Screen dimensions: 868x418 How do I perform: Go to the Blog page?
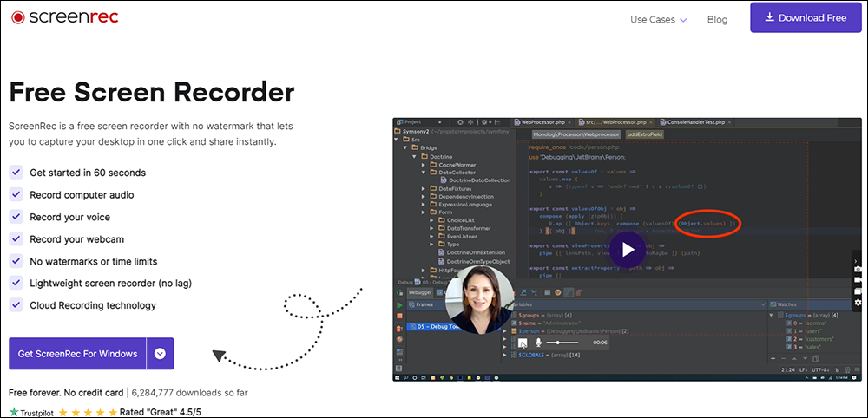[718, 19]
